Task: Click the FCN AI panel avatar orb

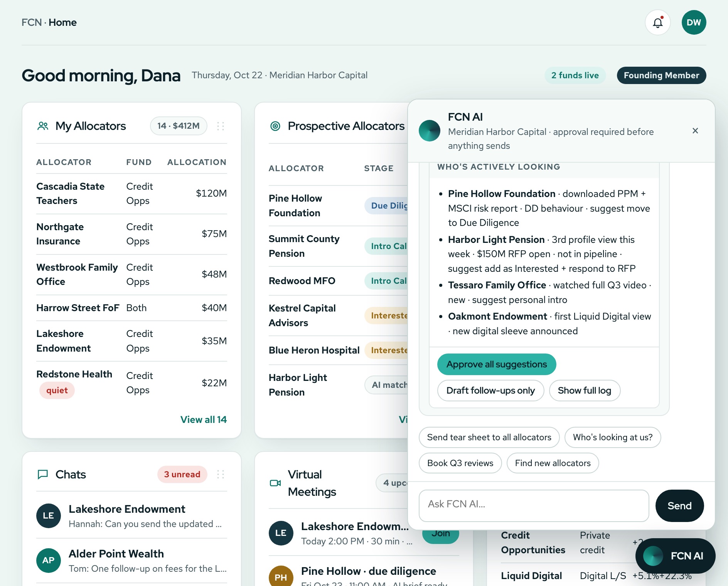Action: 430,131
